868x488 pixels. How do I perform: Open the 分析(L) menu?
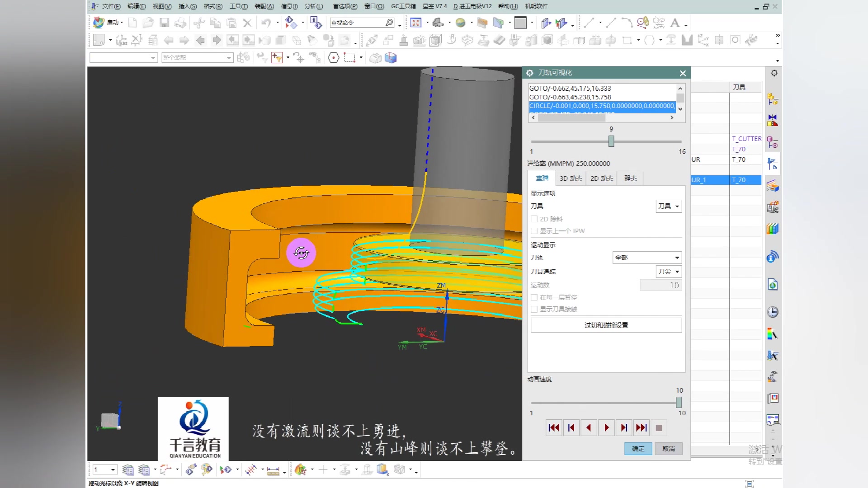314,6
